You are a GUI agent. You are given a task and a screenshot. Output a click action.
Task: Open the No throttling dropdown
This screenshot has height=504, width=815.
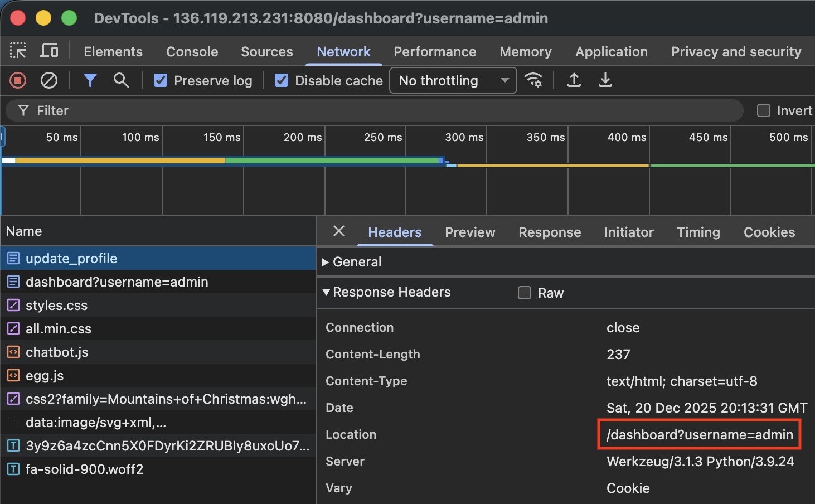453,81
